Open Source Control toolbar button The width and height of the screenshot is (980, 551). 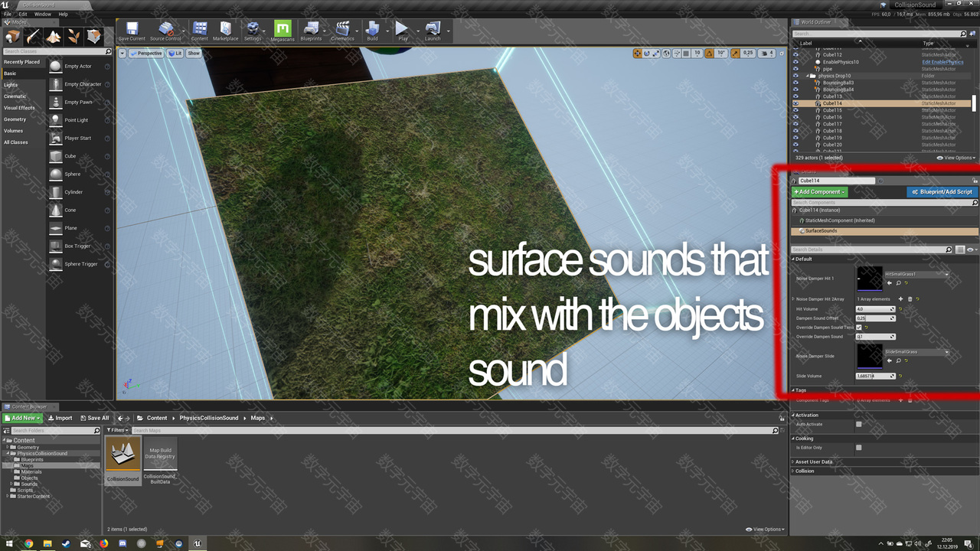point(165,31)
